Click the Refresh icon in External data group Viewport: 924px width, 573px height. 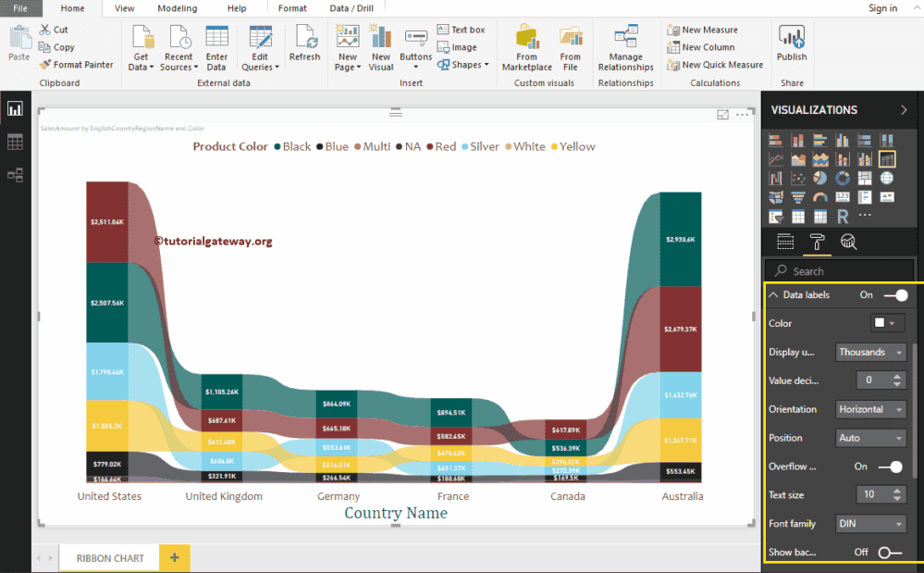[304, 46]
